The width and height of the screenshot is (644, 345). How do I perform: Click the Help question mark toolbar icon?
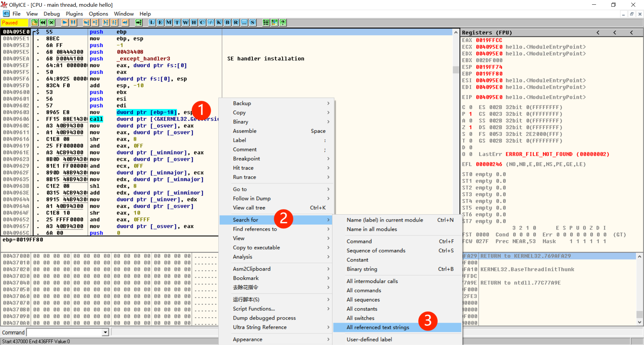tap(283, 22)
